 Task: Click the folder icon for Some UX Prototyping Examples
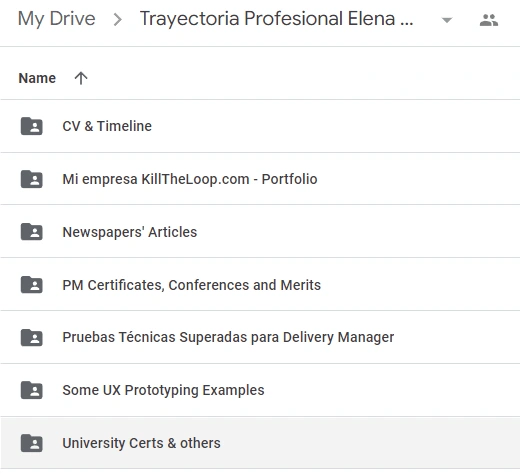pos(32,390)
